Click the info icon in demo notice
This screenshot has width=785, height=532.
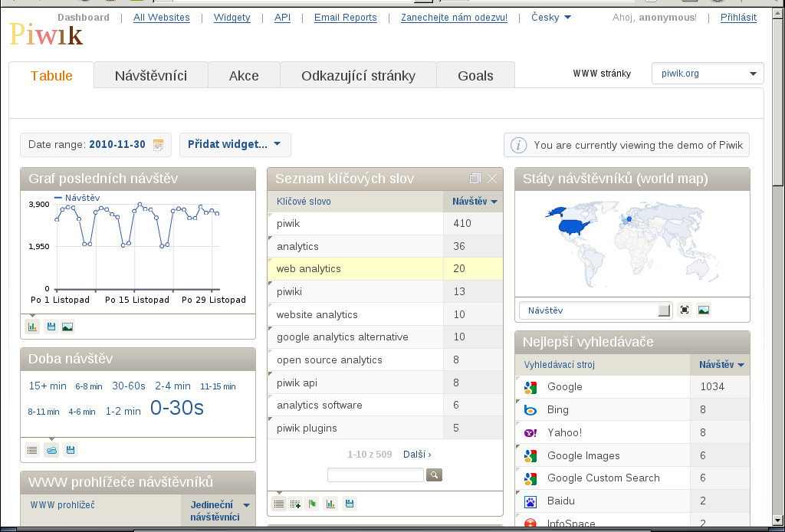pos(518,145)
